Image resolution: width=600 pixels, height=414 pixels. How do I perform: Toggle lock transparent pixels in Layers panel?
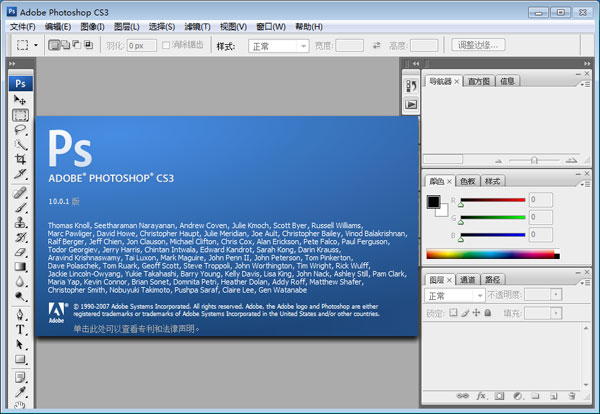click(452, 313)
